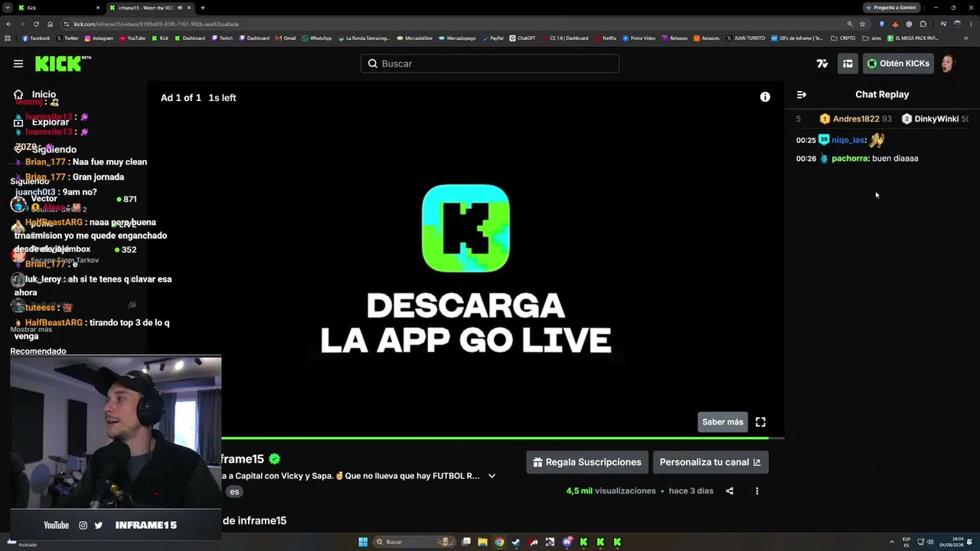Open the es language tag
Screen dimensions: 980x551
coord(234,491)
